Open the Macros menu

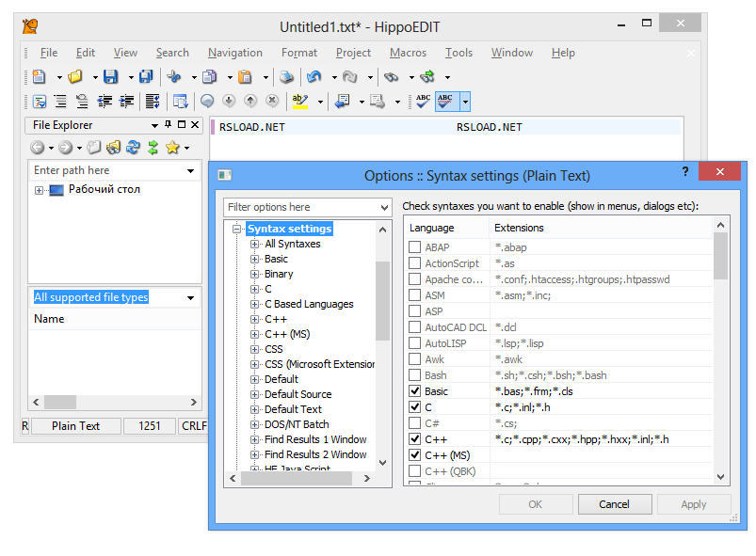[x=408, y=53]
